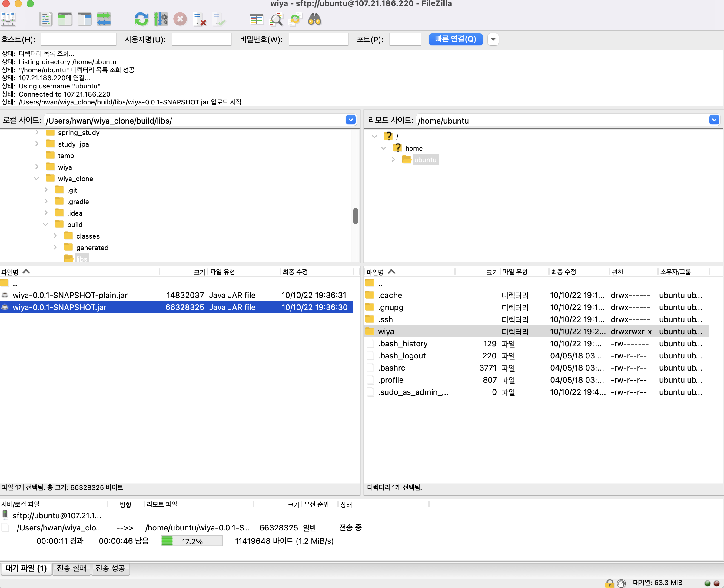Collapse the remote home folder

pos(384,148)
